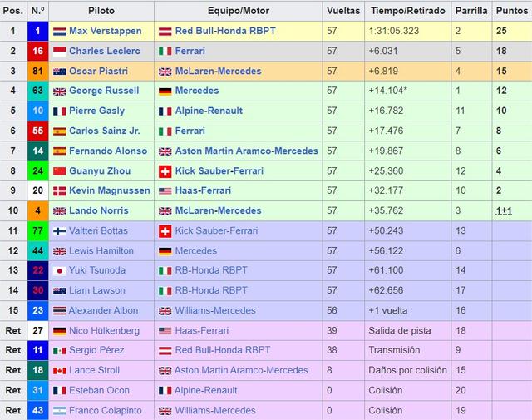Viewport: 532px width, 420px height.
Task: Click the Spanish flag beside Fernando Alonso
Action: coord(59,151)
